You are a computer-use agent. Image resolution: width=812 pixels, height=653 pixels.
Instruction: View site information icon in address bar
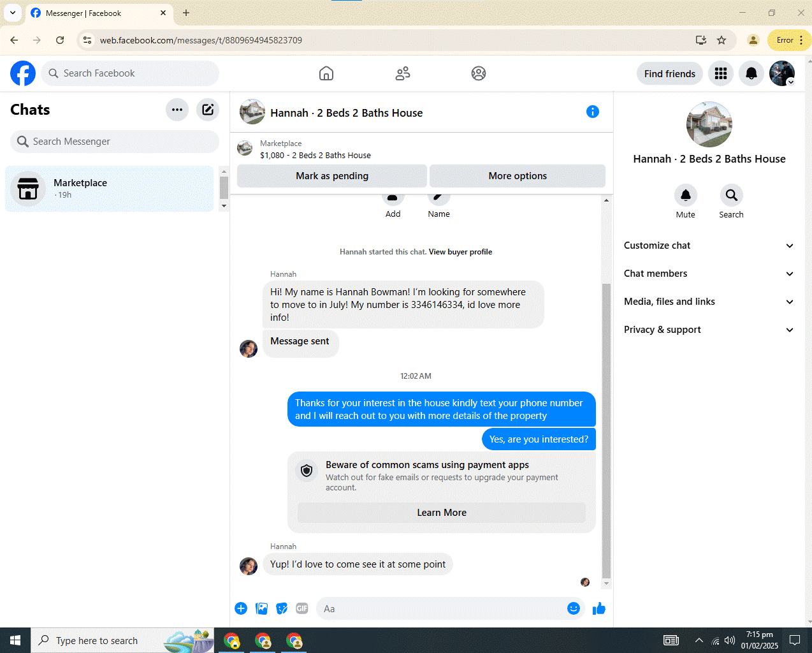[x=87, y=40]
